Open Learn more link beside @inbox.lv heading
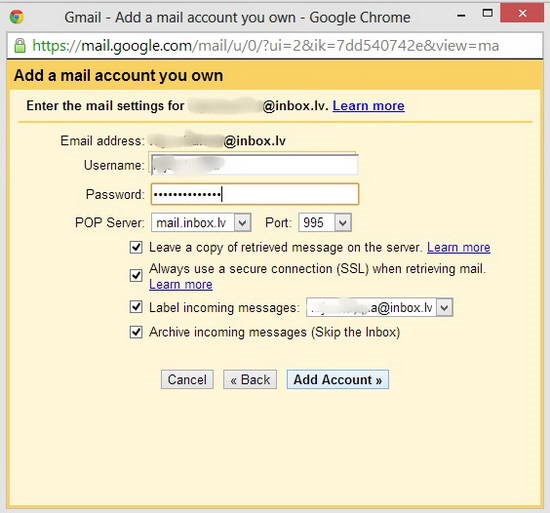The image size is (550, 513). pos(368,106)
